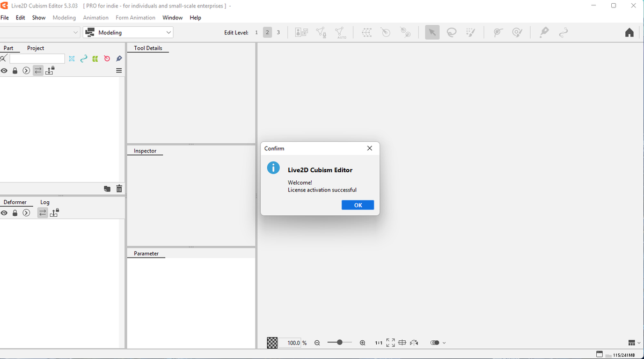
Task: Click OK in the Confirm dialog
Action: (357, 205)
